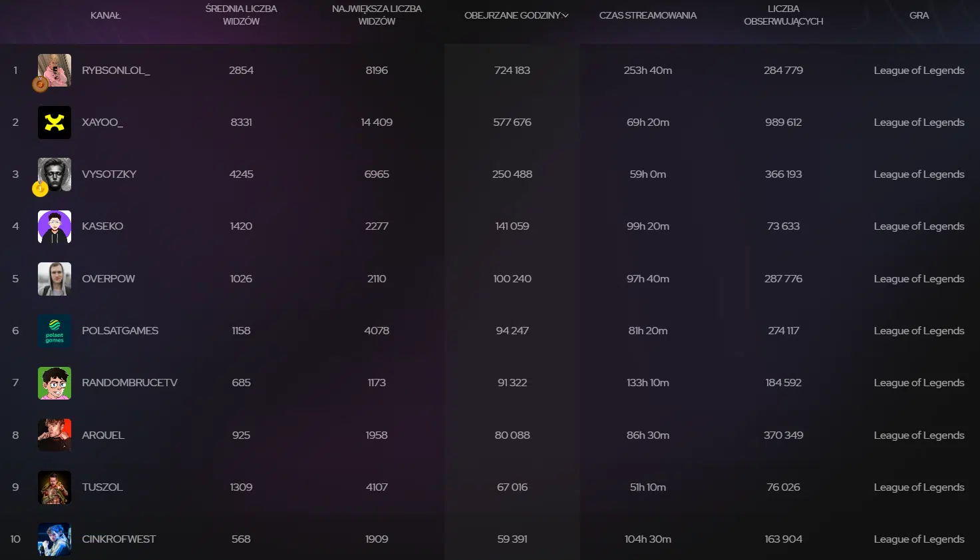The image size is (980, 560).
Task: Sort by Czas Streamowania column header
Action: [647, 15]
